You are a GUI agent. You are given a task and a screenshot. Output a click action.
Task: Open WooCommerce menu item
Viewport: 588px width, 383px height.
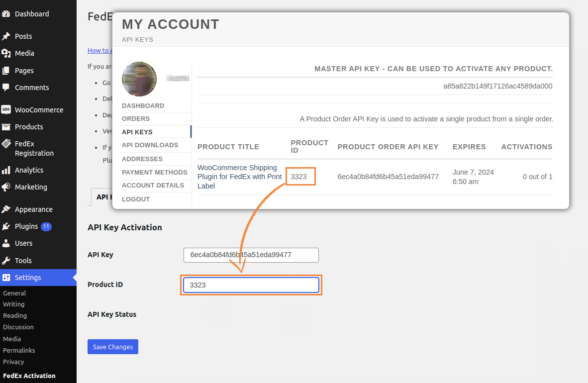tap(38, 110)
